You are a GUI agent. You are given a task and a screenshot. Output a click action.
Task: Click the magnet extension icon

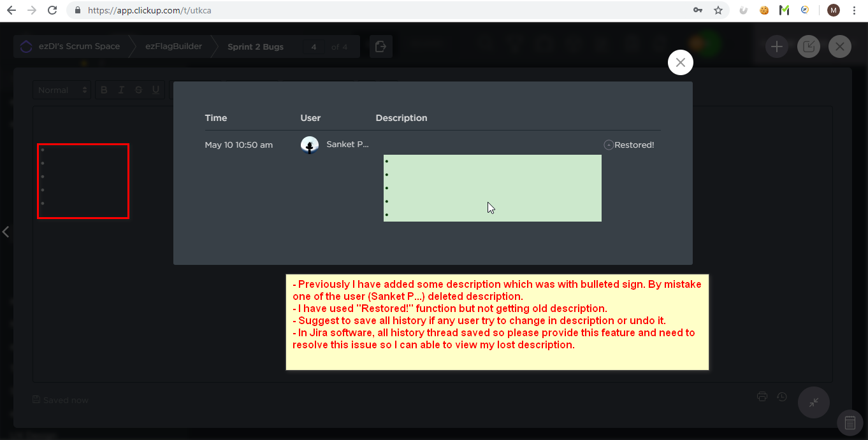(743, 10)
